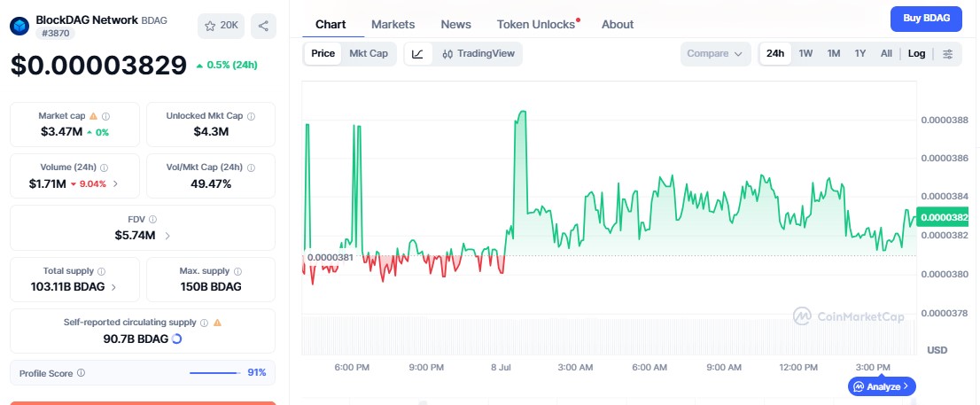Screen dimensions: 980x405
Task: Click the Analyze button
Action: (882, 386)
